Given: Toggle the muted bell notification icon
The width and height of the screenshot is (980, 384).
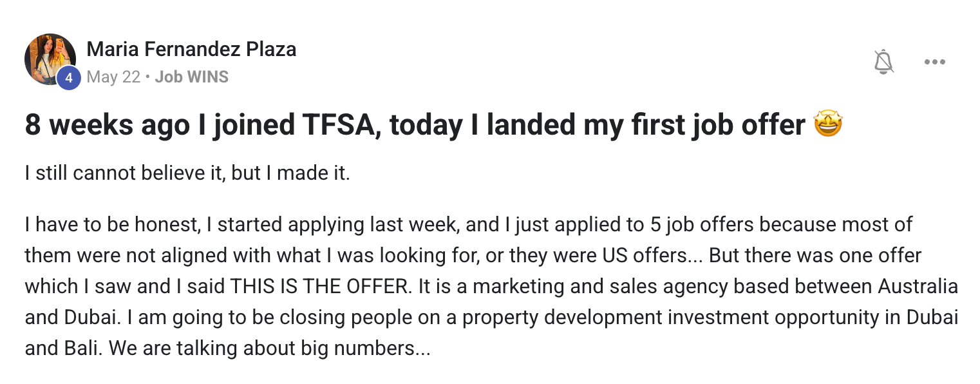Looking at the screenshot, I should pyautogui.click(x=884, y=62).
